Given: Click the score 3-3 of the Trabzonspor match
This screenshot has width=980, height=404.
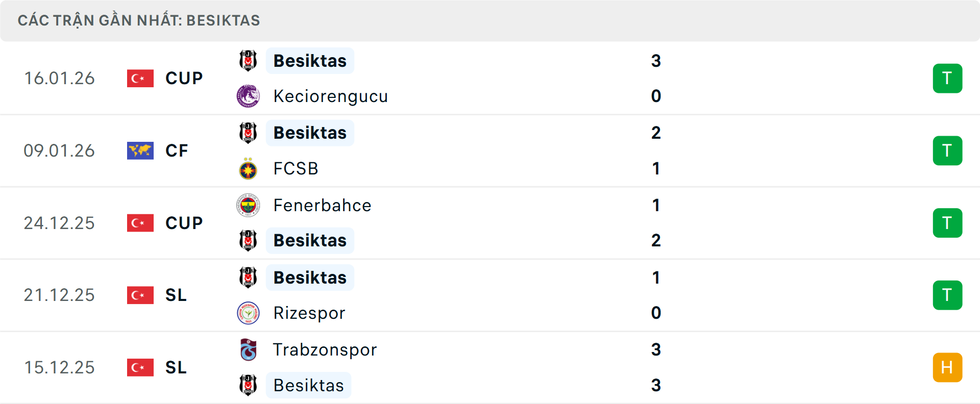Looking at the screenshot, I should 657,367.
